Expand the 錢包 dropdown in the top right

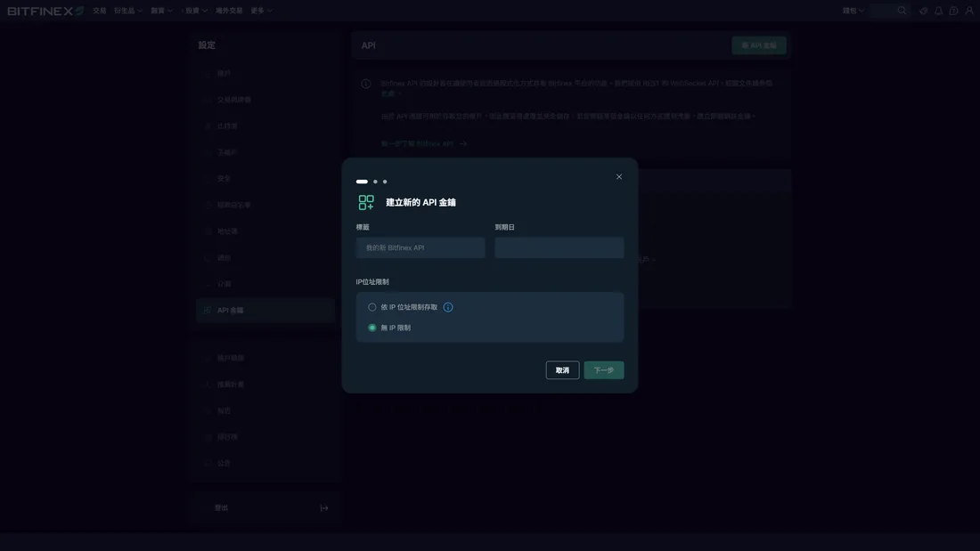853,11
